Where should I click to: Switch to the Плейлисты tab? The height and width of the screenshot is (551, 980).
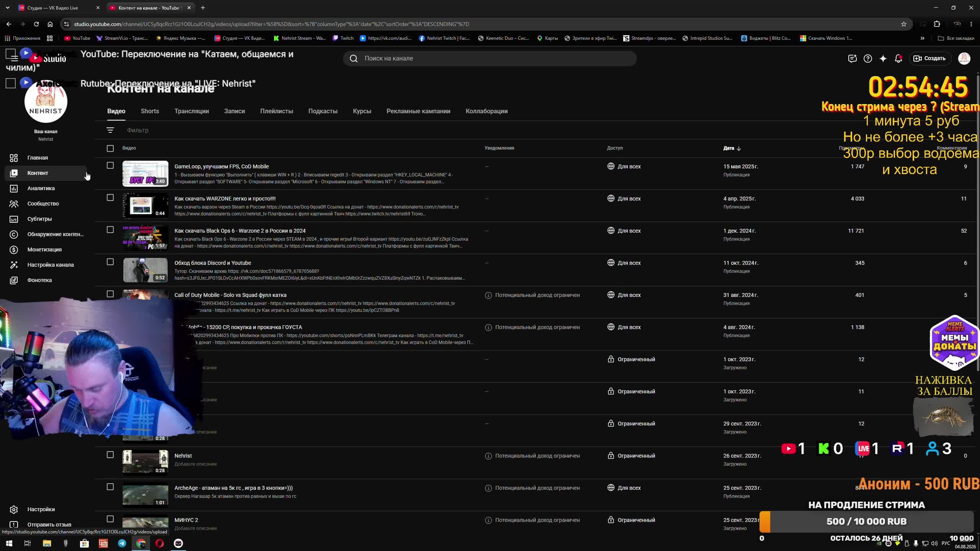point(276,111)
